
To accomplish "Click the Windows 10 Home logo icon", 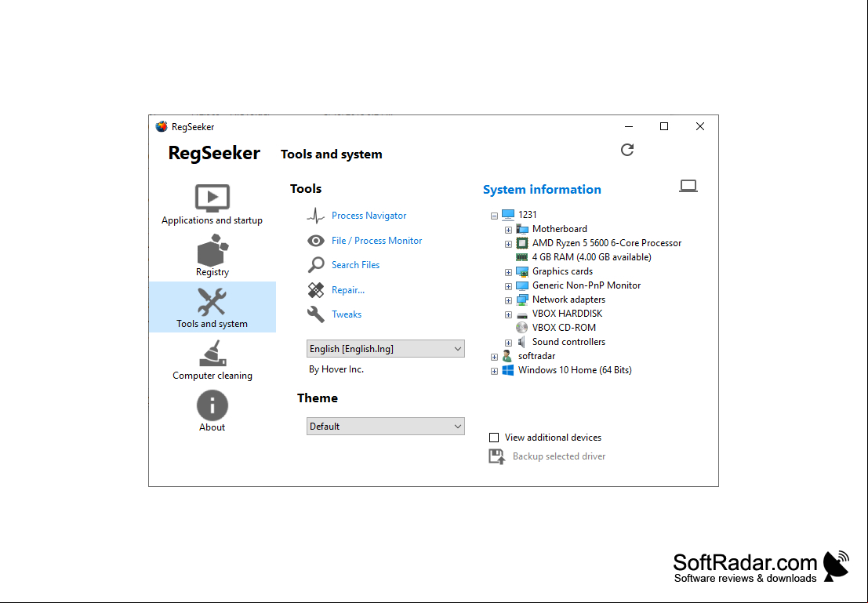I will tap(507, 370).
